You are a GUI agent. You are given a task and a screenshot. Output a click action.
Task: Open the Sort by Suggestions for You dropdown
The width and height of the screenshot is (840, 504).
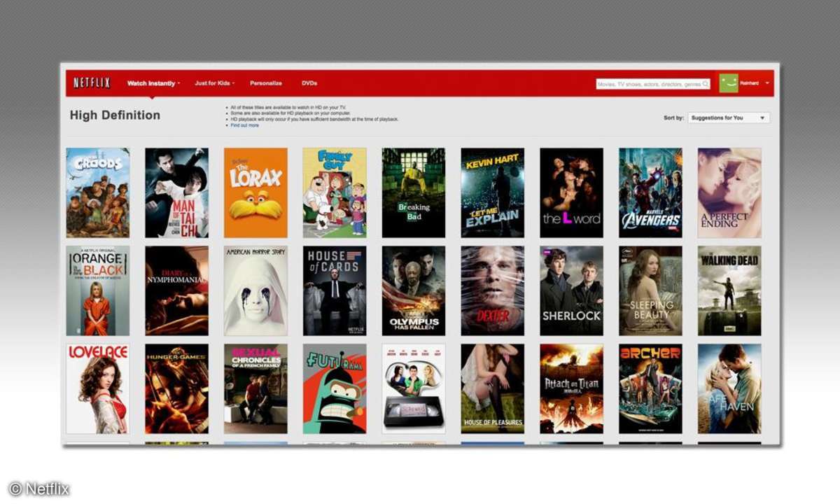tap(729, 118)
